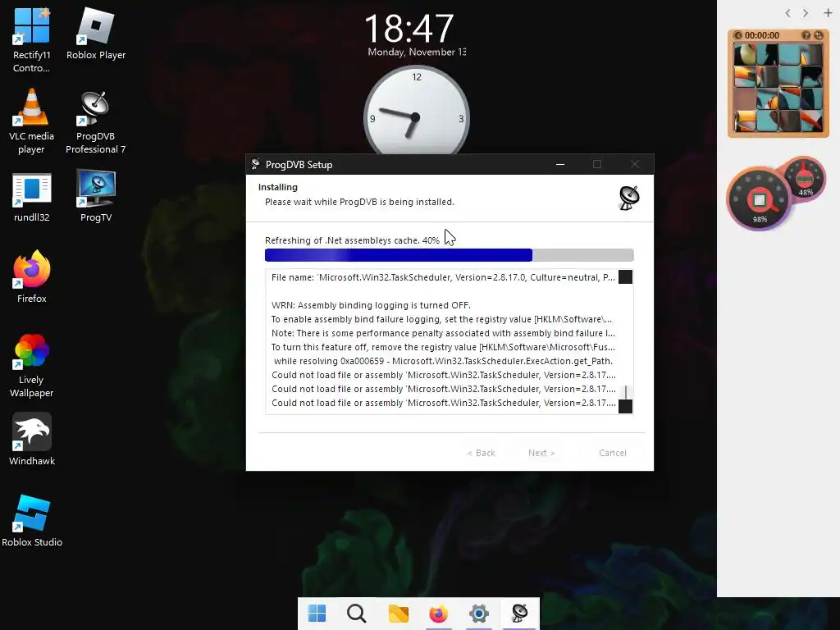This screenshot has height=630, width=840.
Task: Click the puzzle tile in the first row, first column
Action: [x=745, y=55]
